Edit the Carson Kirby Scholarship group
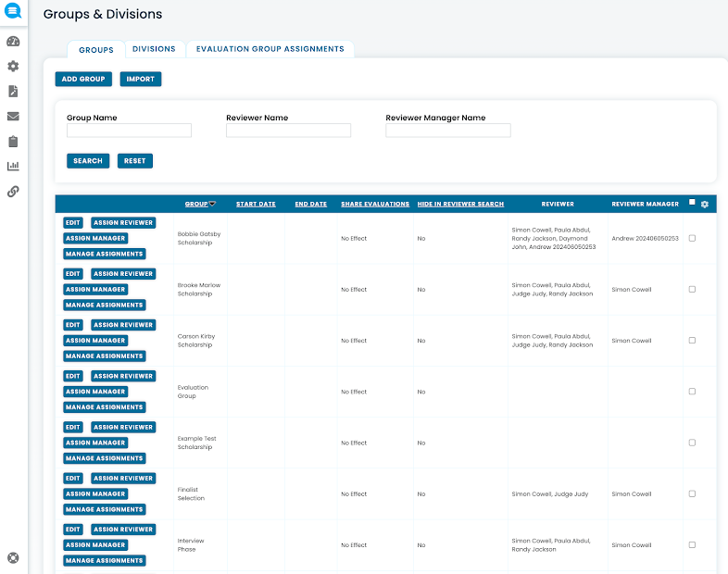The width and height of the screenshot is (728, 574). tap(73, 325)
